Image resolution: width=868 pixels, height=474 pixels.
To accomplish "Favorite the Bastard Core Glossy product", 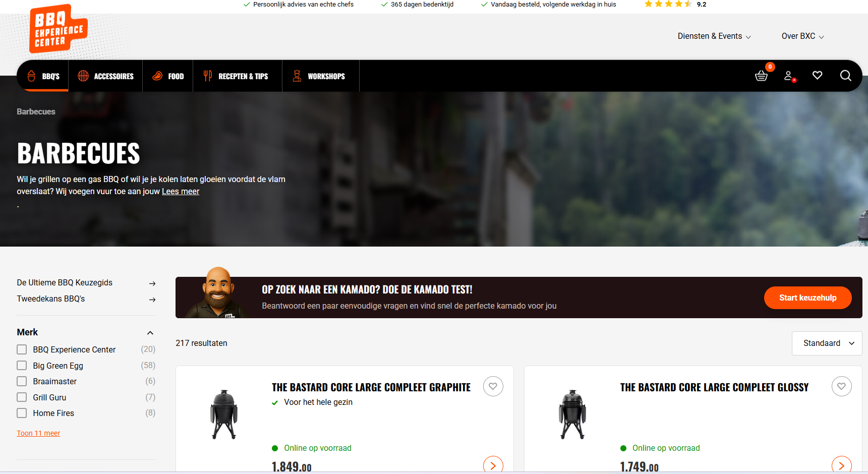I will 841,386.
